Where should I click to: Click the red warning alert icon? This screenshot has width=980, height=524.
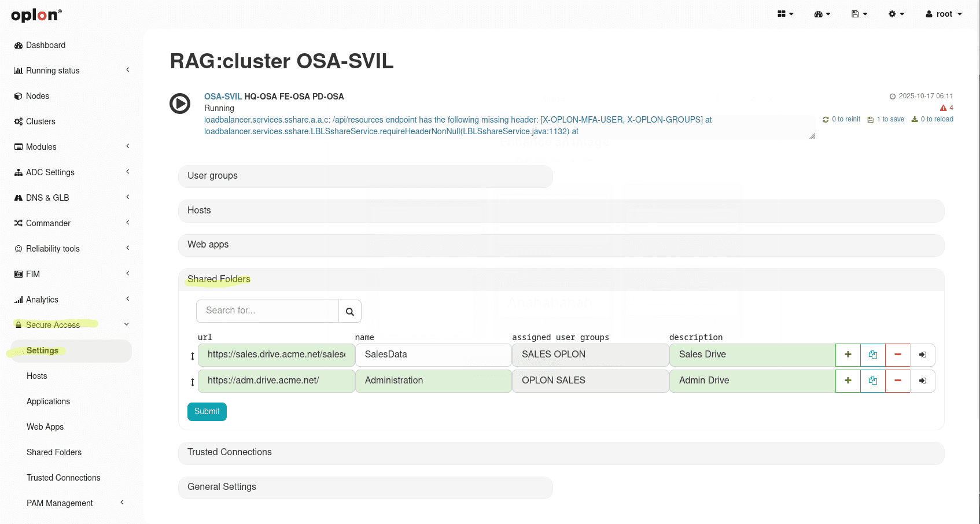(x=943, y=108)
